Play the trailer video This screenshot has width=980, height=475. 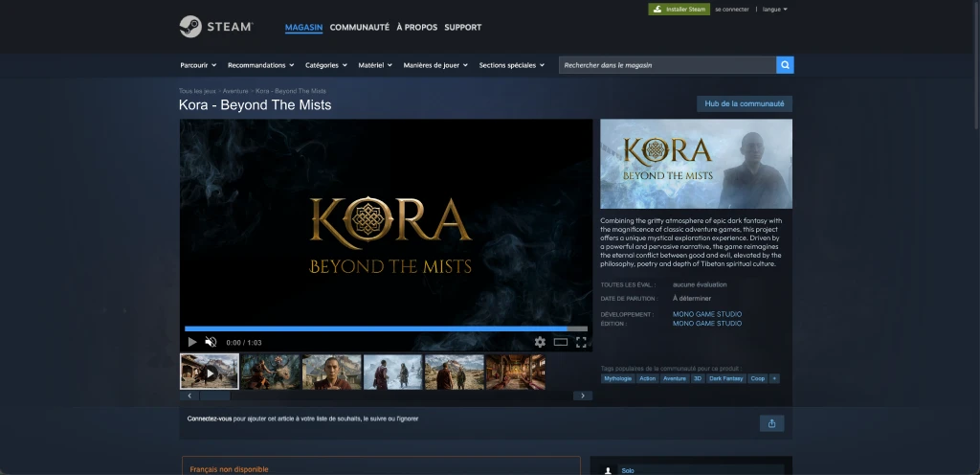click(x=191, y=342)
